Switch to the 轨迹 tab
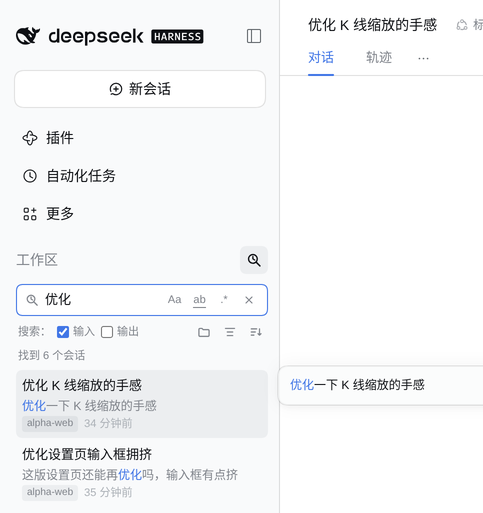 (379, 58)
